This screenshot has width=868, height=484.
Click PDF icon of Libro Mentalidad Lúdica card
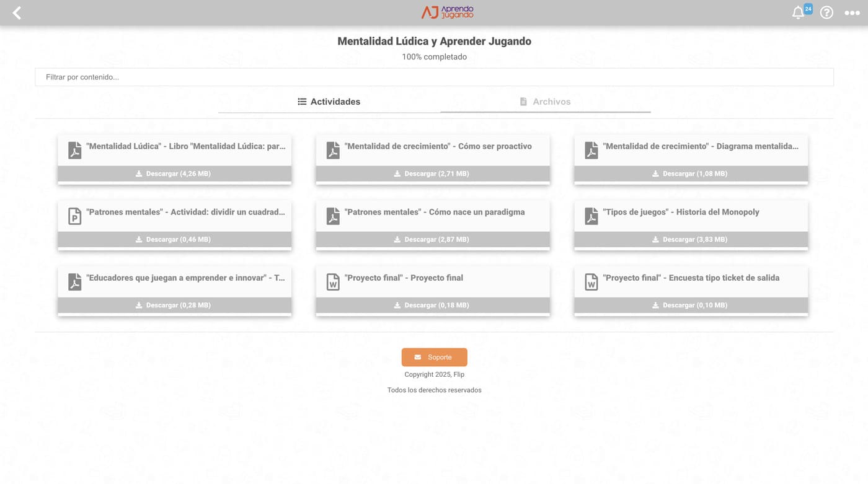(75, 150)
